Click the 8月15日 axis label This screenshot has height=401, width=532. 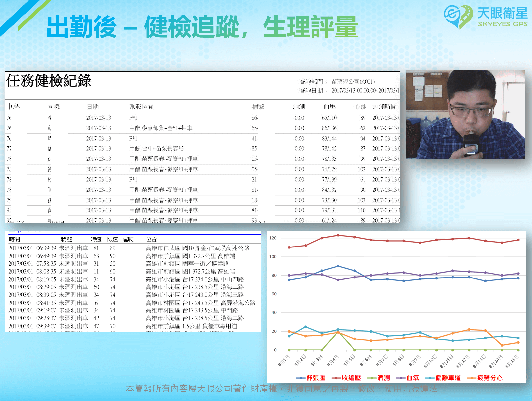pyautogui.click(x=512, y=361)
